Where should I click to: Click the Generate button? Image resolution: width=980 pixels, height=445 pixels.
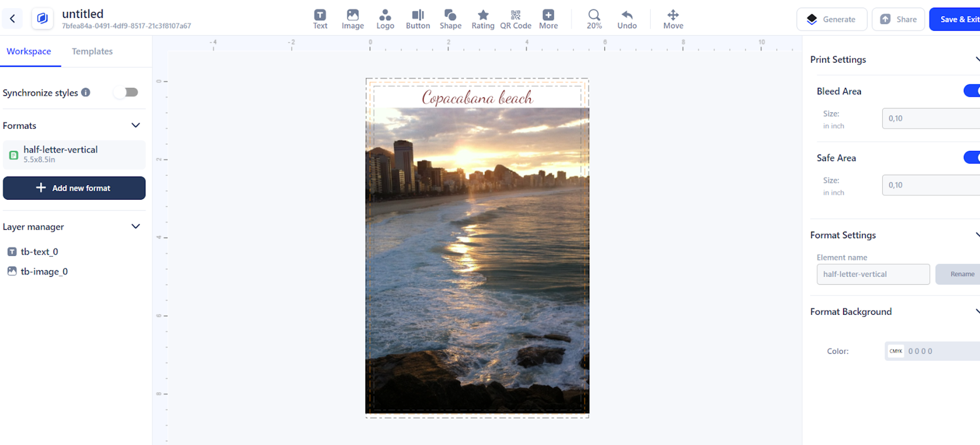click(x=832, y=19)
